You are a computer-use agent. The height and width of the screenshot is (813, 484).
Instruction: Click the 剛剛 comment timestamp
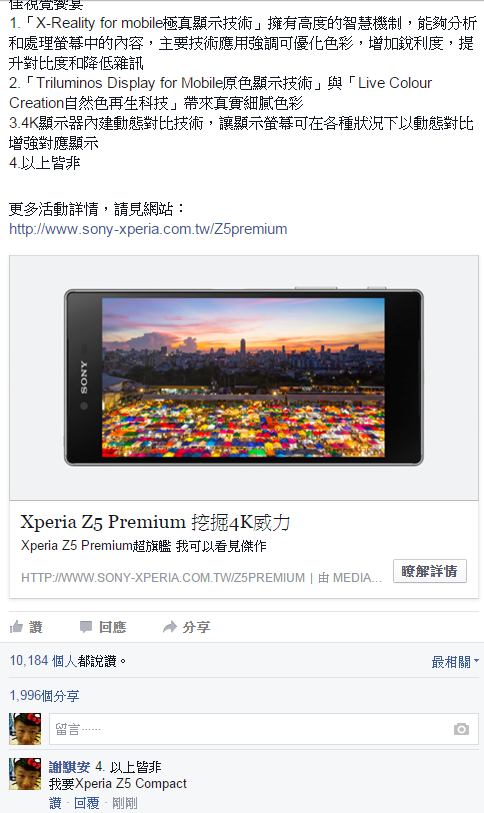click(x=125, y=803)
